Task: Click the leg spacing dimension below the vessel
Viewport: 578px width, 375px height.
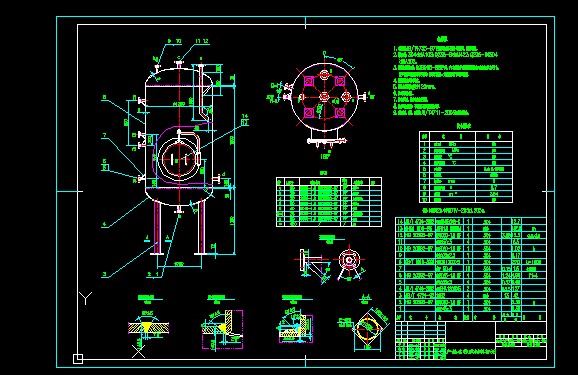Action: point(179,265)
